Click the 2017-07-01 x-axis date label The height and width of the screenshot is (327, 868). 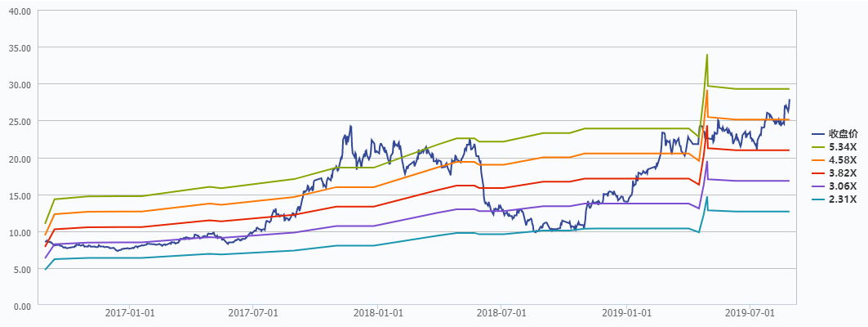[x=254, y=313]
